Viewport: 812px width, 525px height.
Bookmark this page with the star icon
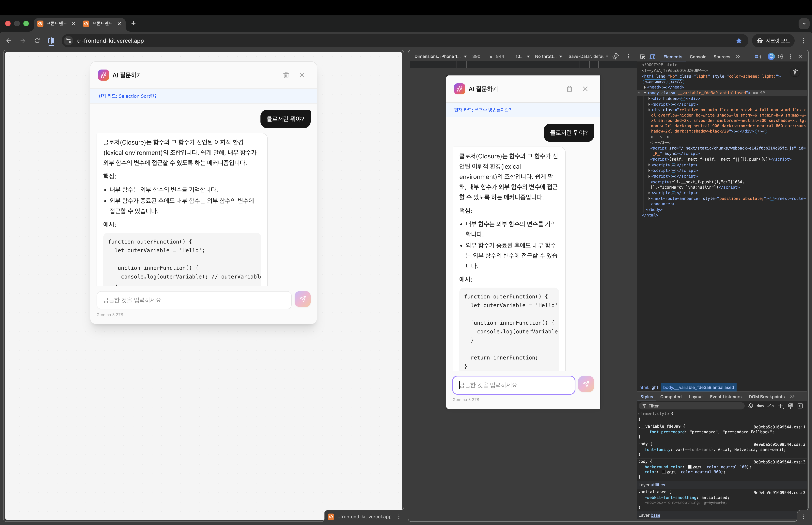click(739, 40)
